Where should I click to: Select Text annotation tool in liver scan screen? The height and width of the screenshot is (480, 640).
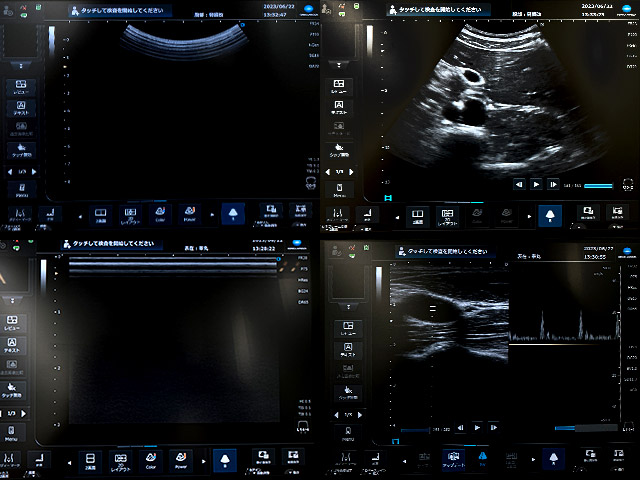point(339,107)
